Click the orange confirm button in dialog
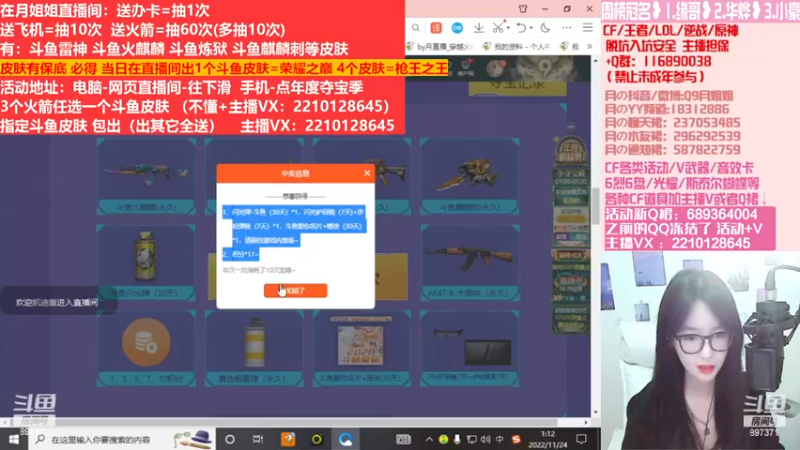This screenshot has height=450, width=800. pyautogui.click(x=295, y=290)
